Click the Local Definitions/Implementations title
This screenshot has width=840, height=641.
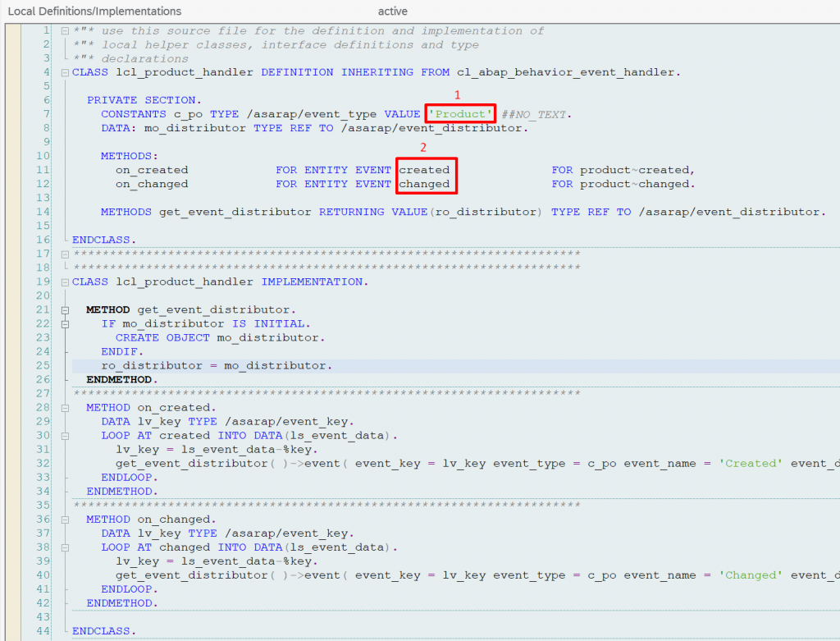coord(94,11)
